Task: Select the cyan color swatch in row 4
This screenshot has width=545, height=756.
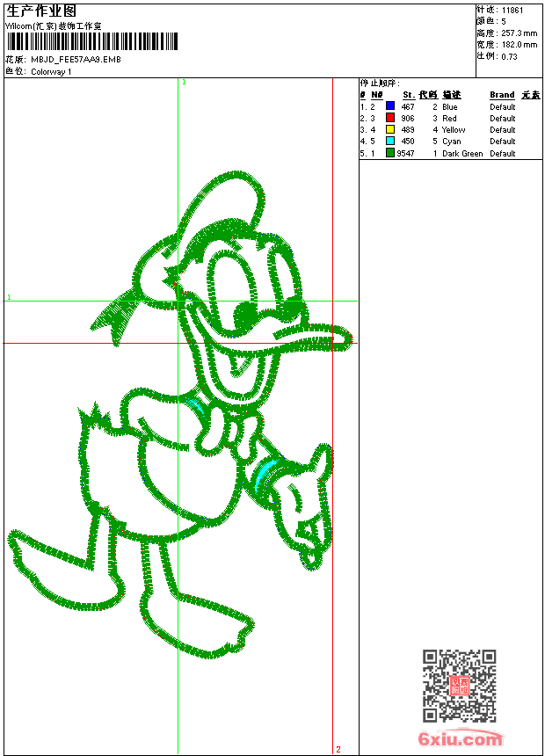Action: click(x=390, y=141)
